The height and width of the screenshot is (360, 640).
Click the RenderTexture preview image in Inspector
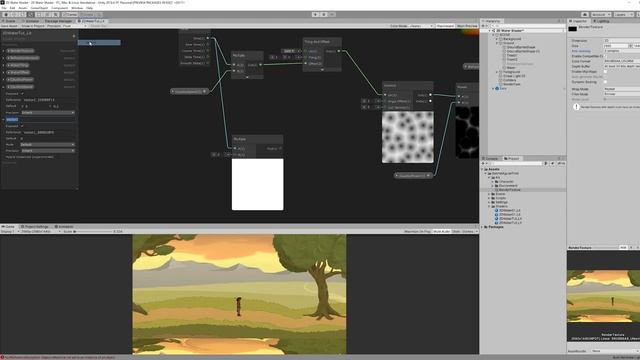tap(603, 296)
